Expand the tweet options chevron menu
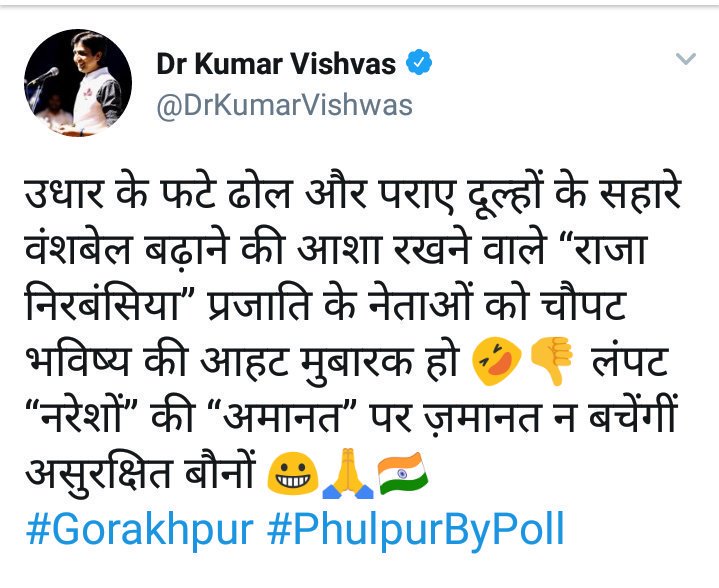 [x=686, y=59]
